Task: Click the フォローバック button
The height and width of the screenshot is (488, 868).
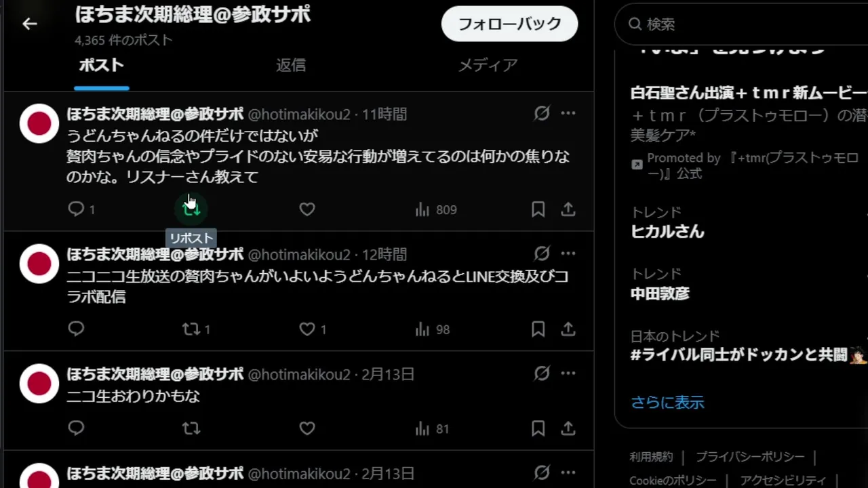Action: pyautogui.click(x=510, y=24)
